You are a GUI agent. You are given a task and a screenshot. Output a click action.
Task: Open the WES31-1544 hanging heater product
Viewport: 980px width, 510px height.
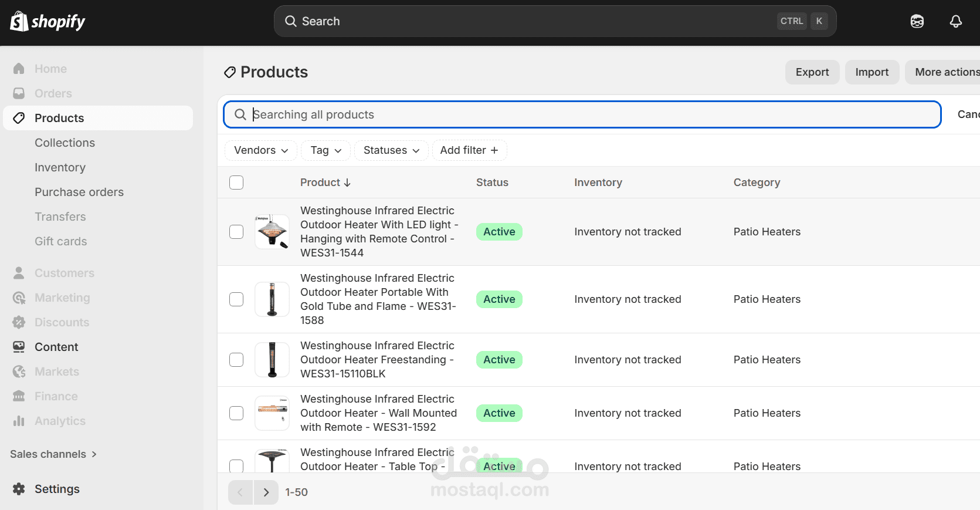(379, 232)
